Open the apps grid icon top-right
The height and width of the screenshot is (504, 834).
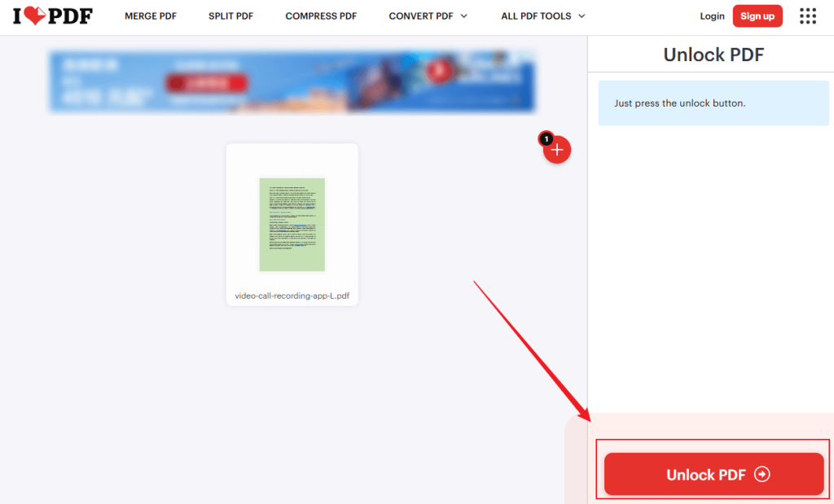coord(807,15)
